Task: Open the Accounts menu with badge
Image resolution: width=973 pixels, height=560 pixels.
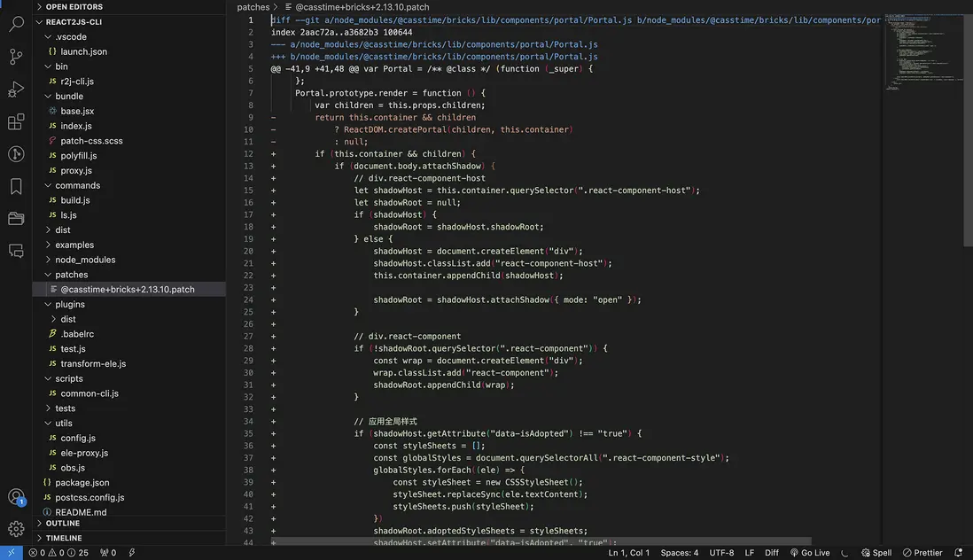Action: pos(16,497)
